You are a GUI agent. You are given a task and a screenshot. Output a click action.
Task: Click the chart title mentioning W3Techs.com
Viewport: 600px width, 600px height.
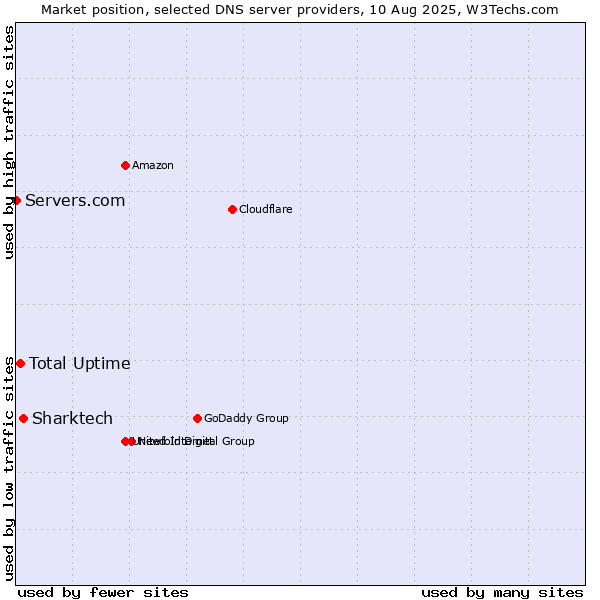click(300, 10)
